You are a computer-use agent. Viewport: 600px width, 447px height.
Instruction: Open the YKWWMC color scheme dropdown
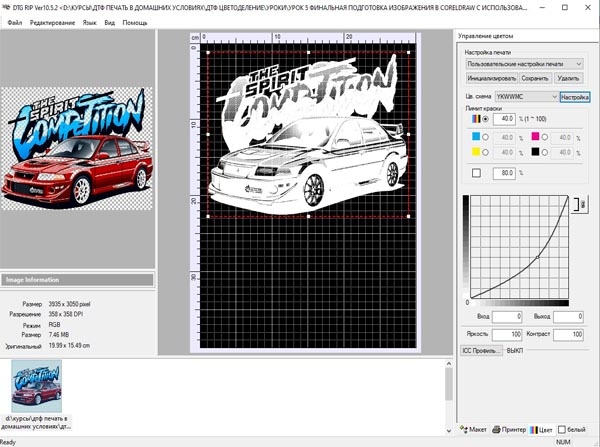[526, 97]
